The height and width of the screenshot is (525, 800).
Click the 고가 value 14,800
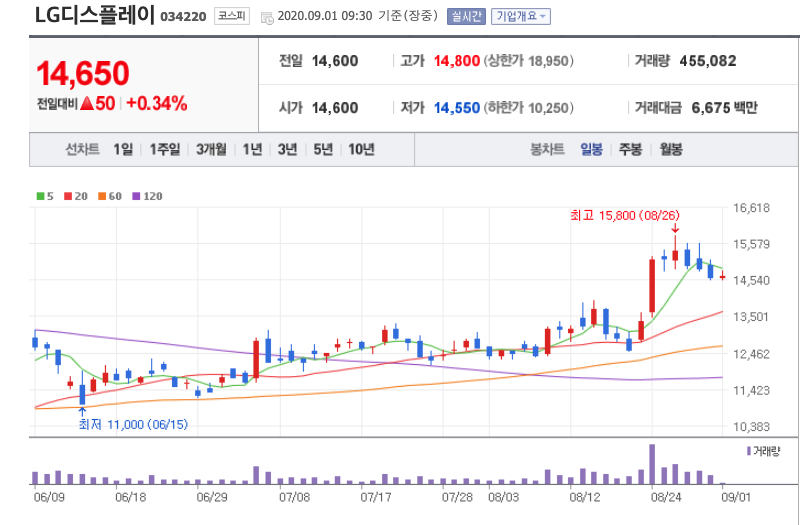(457, 61)
